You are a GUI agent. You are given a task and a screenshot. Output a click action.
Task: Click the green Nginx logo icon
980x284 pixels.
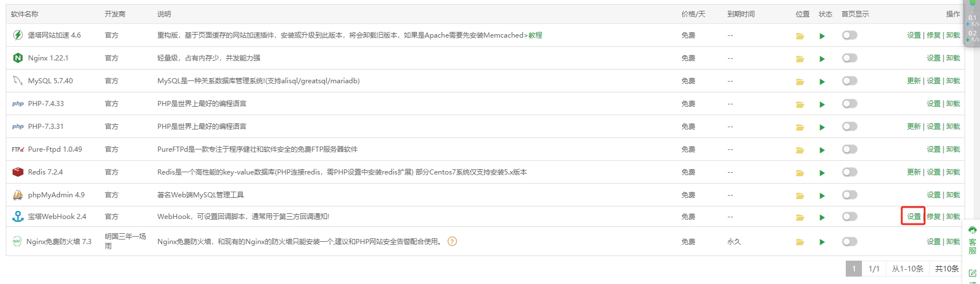pos(18,58)
